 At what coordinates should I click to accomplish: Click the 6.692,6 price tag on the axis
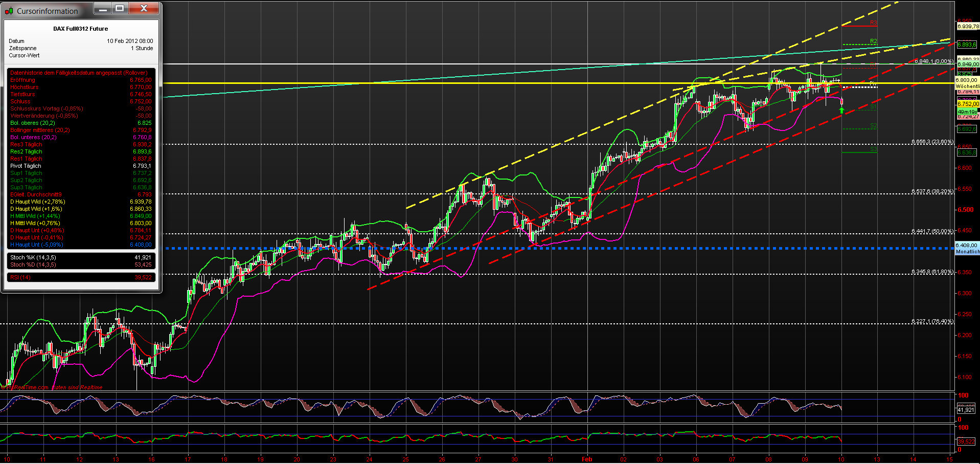click(x=967, y=129)
